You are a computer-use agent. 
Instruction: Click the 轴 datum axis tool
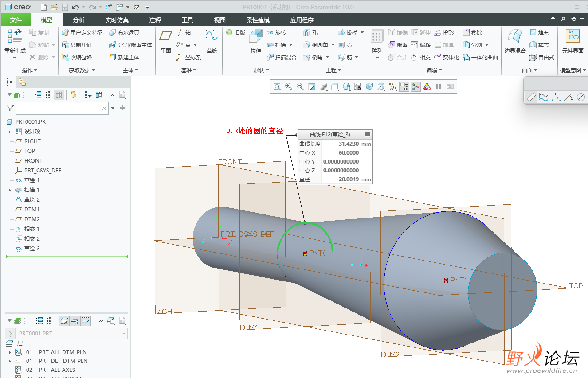point(184,33)
